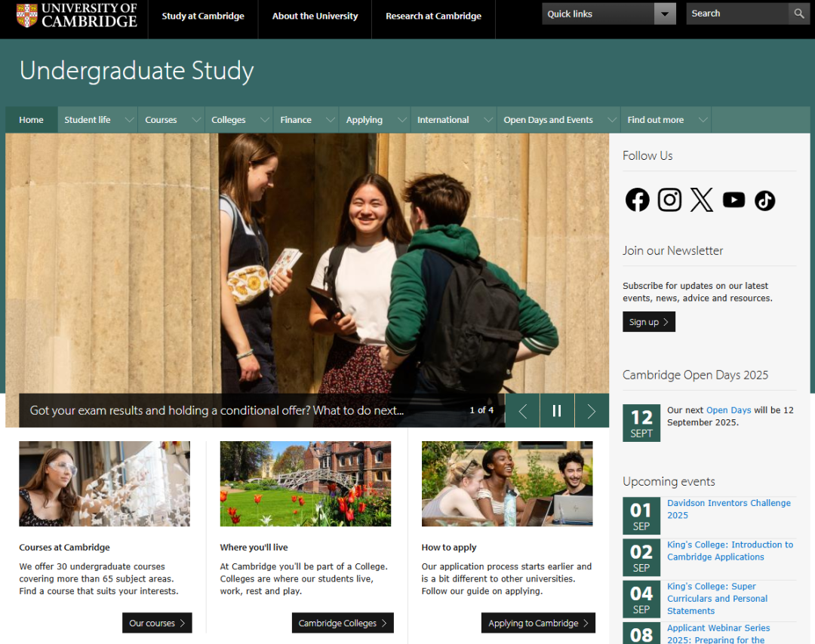The width and height of the screenshot is (815, 644).
Task: Expand the Colleges menu arrow
Action: [x=265, y=120]
